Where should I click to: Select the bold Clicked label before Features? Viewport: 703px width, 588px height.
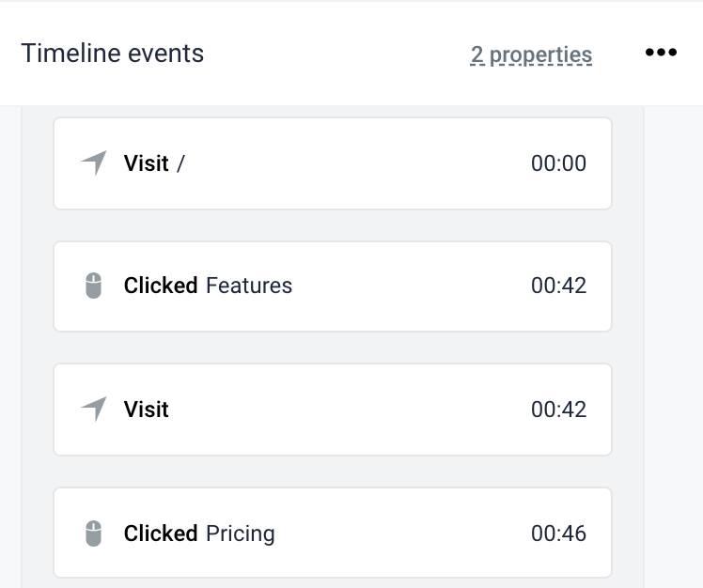point(160,286)
